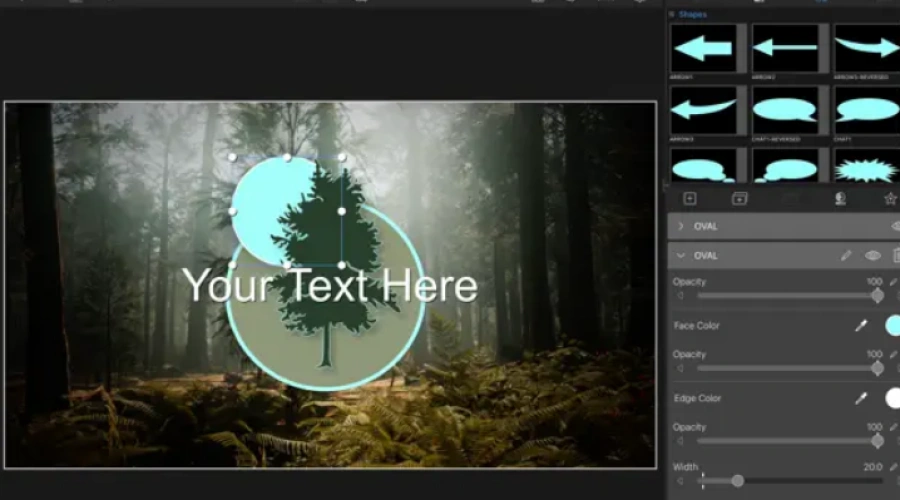The height and width of the screenshot is (500, 900).
Task: Click the star favorites icon
Action: tap(890, 199)
